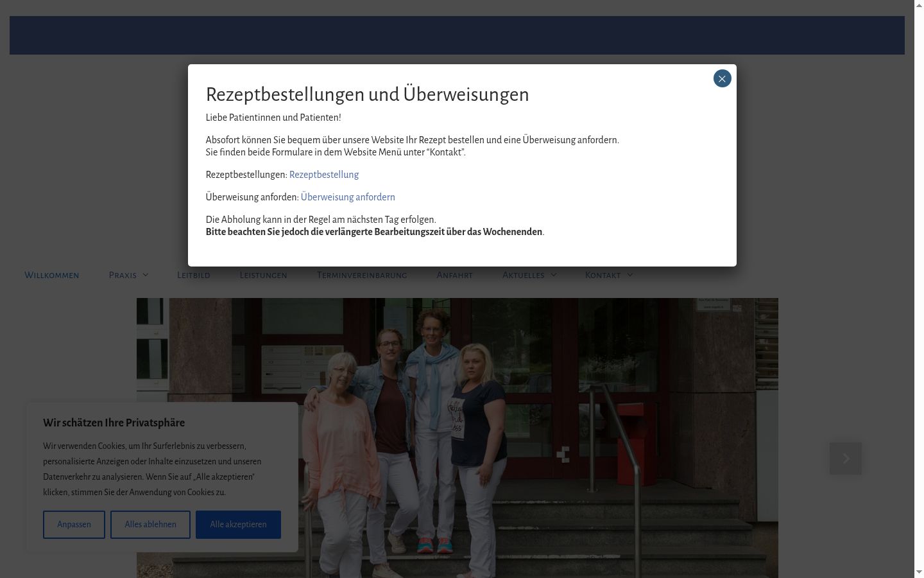The image size is (924, 578).
Task: Click the next slide arrow
Action: (845, 459)
